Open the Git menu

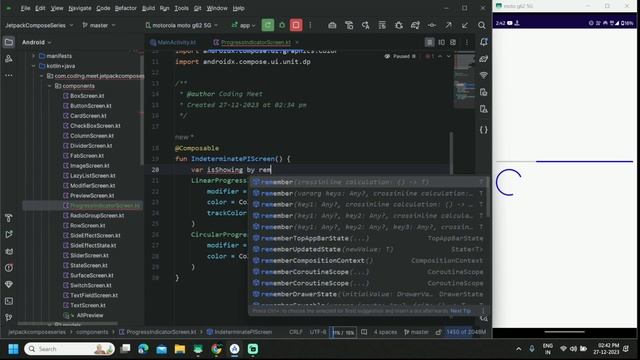(x=198, y=8)
